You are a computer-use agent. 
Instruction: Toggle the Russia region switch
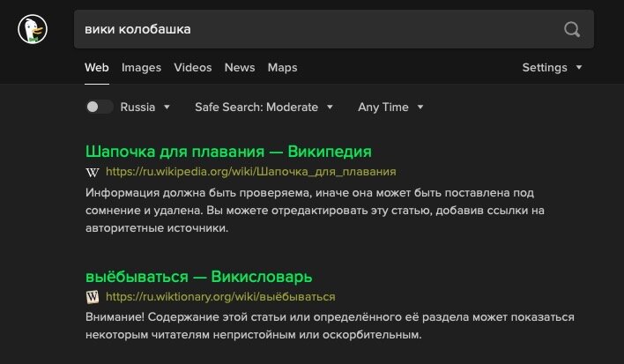tap(99, 107)
